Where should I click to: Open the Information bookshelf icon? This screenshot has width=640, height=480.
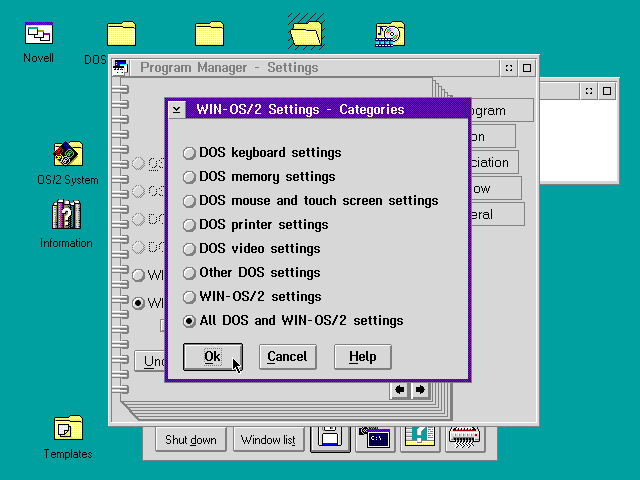point(67,214)
